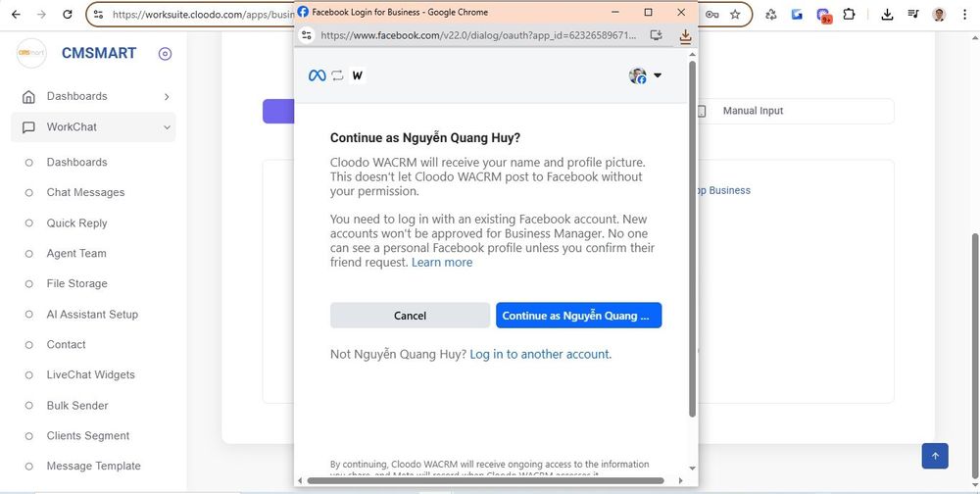Screen dimensions: 980x494
Task: Reload the page with the refresh icon
Action: pos(67,15)
